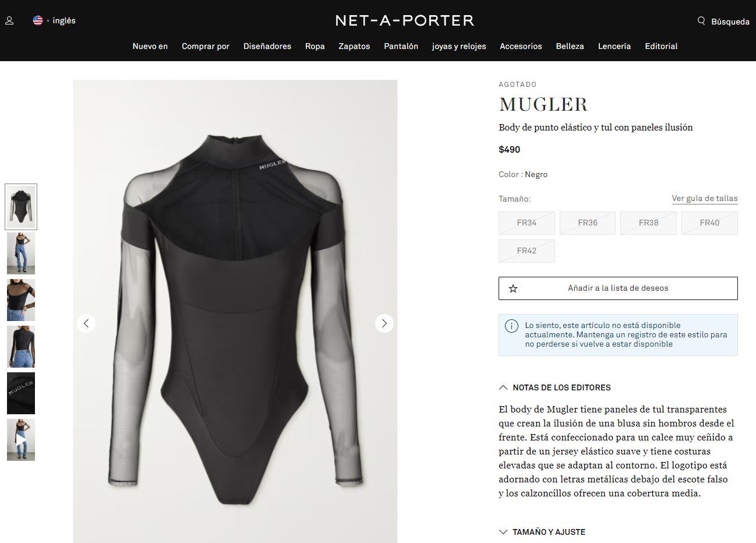Select size FR38
Screen dimensions: 756x543
coord(648,223)
